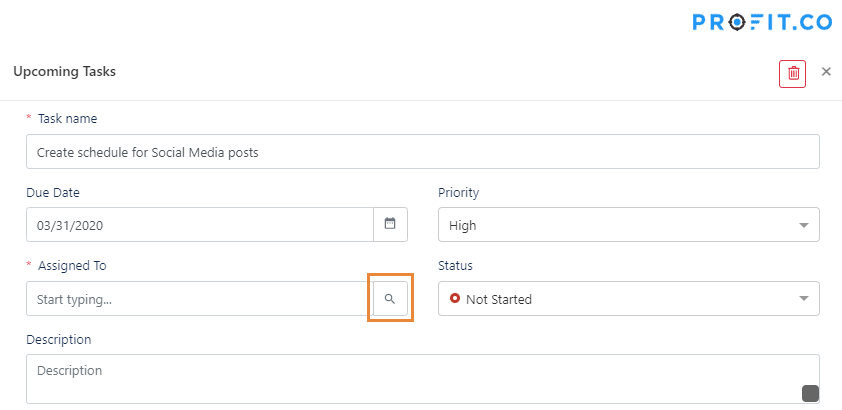Click the red Not Started status circle

[455, 298]
